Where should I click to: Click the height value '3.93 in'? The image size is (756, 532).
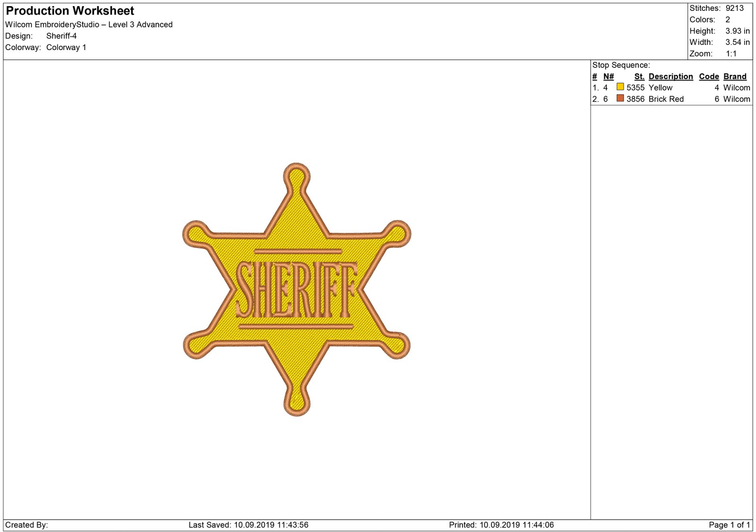coord(738,31)
